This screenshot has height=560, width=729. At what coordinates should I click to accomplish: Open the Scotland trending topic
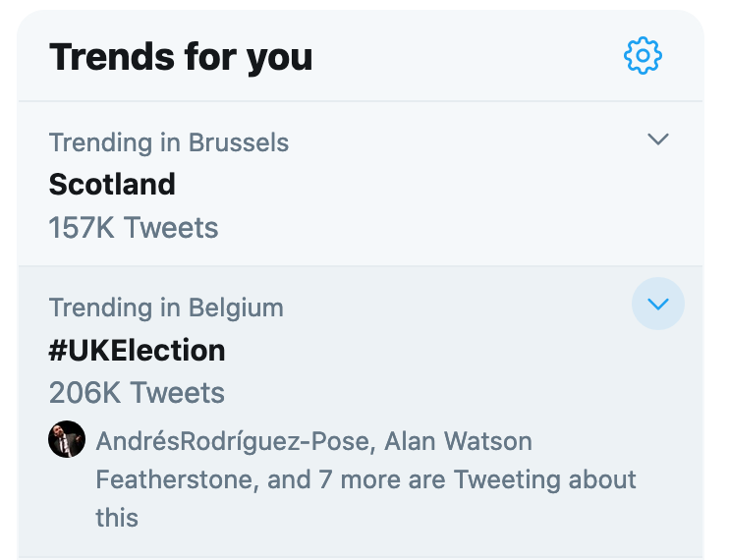point(112,184)
